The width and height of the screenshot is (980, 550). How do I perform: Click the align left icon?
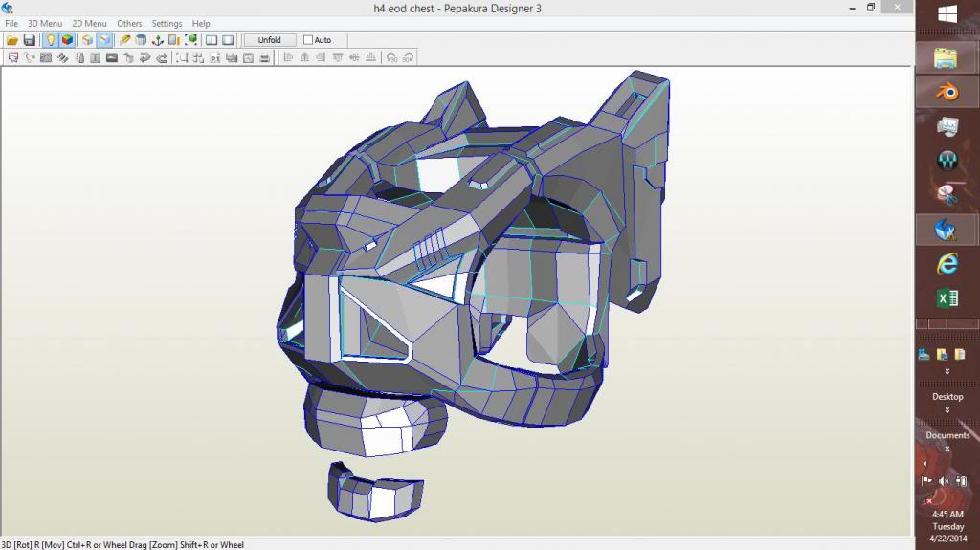(288, 57)
